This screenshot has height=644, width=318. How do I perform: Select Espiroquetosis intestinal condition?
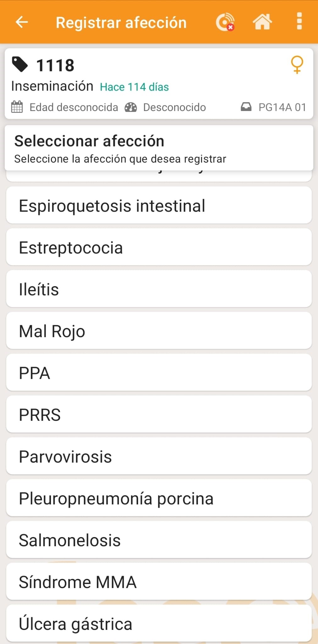(x=159, y=205)
